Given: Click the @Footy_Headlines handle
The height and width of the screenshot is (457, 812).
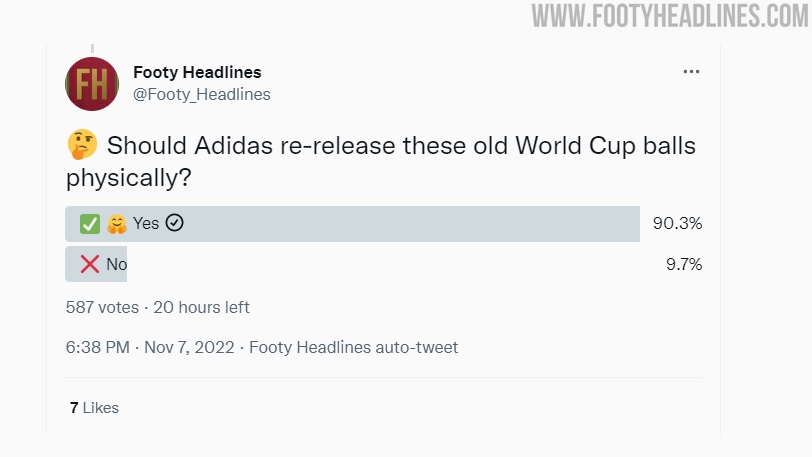Looking at the screenshot, I should pyautogui.click(x=201, y=94).
